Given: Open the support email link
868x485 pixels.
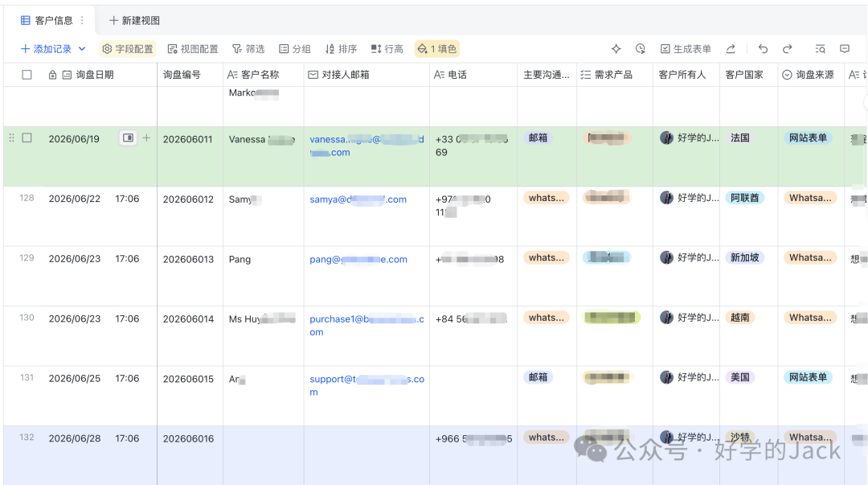Looking at the screenshot, I should [x=366, y=385].
